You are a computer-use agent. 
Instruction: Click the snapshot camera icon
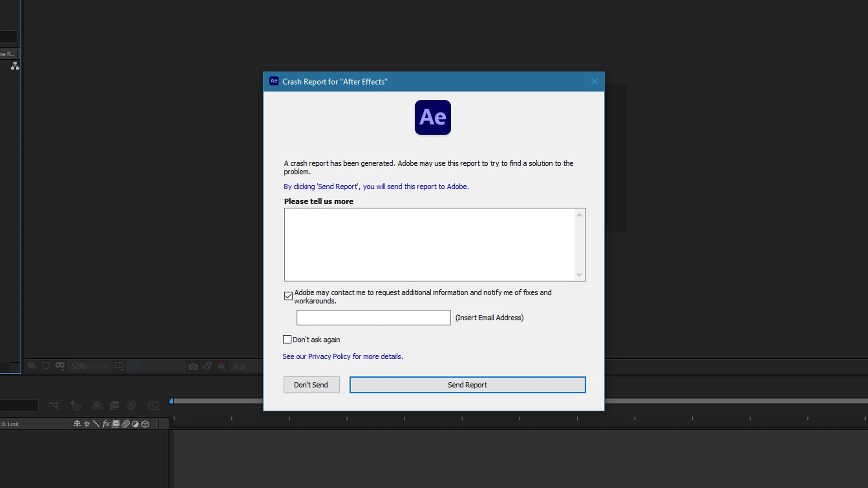tap(193, 366)
